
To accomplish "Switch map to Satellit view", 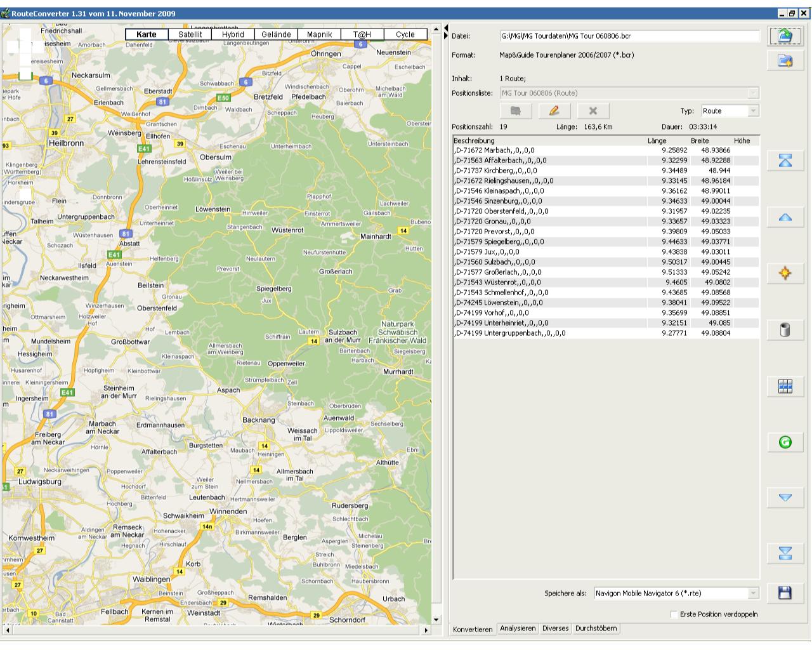I will coord(190,35).
